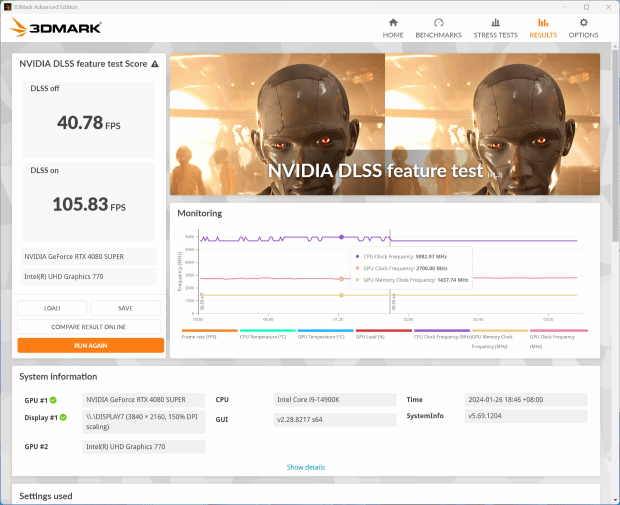Screen dimensions: 620x505
Task: Click the GPU clock data point on chart
Action: (x=341, y=279)
